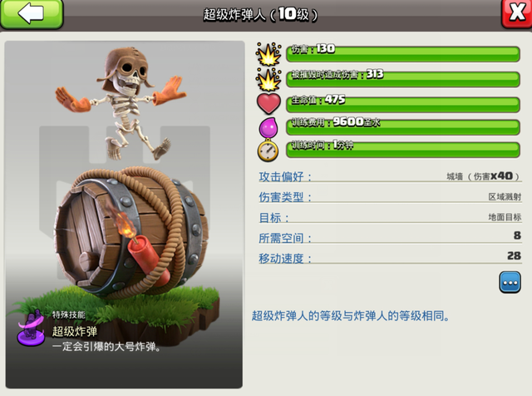Click the hitpoints 475 green bar
The height and width of the screenshot is (396, 532).
pyautogui.click(x=403, y=105)
